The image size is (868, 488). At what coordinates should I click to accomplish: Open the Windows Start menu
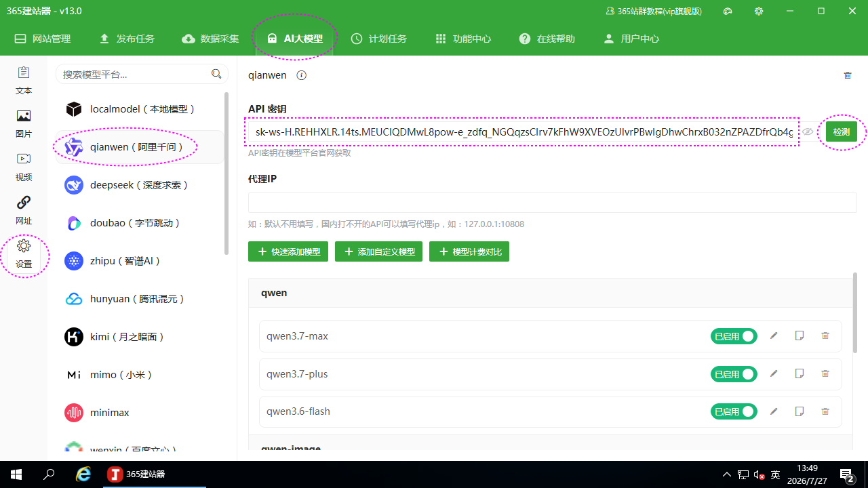pos(16,474)
